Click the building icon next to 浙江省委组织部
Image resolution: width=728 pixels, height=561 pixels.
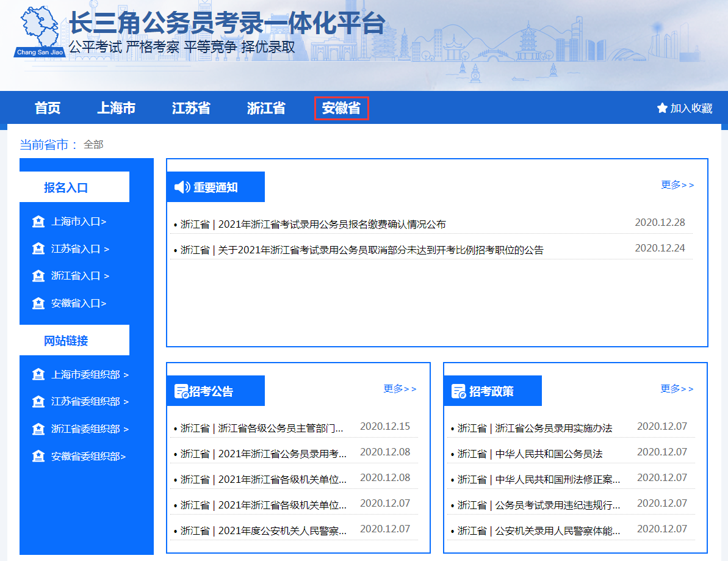click(x=38, y=429)
